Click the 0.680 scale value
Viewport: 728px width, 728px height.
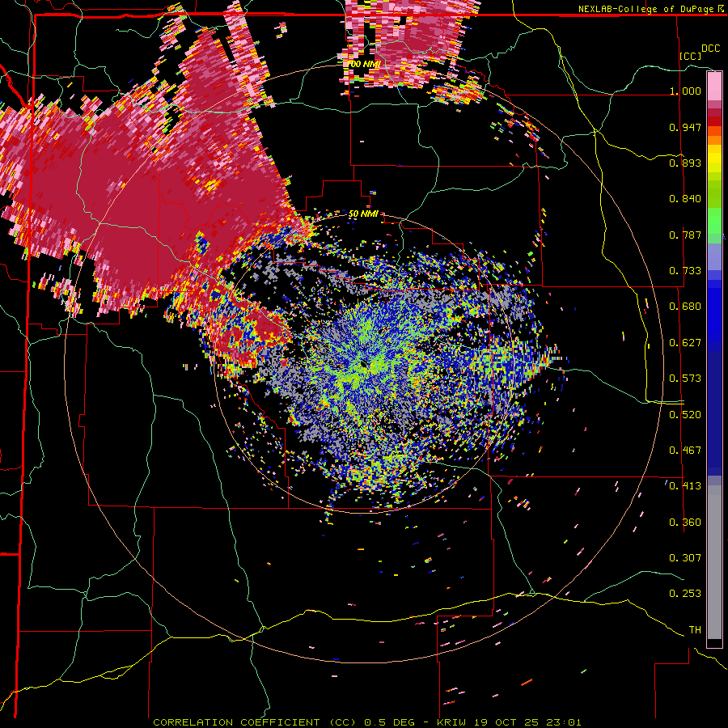[685, 307]
